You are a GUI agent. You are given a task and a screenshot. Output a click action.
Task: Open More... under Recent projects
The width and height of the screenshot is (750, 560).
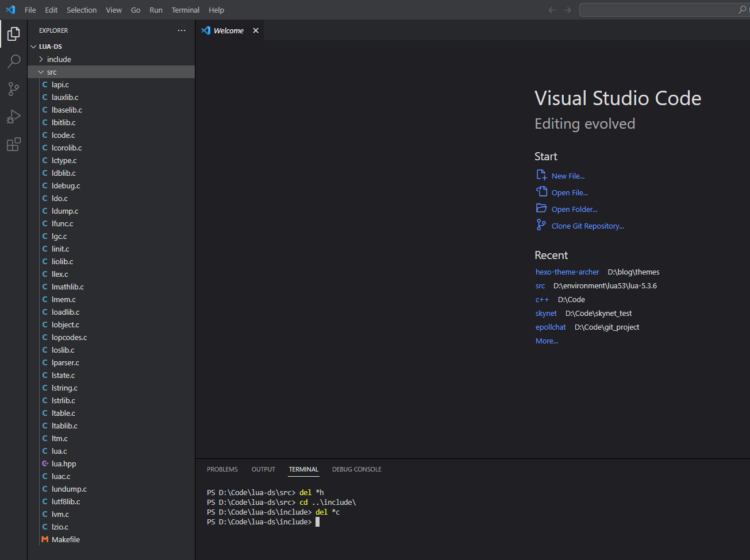[546, 341]
